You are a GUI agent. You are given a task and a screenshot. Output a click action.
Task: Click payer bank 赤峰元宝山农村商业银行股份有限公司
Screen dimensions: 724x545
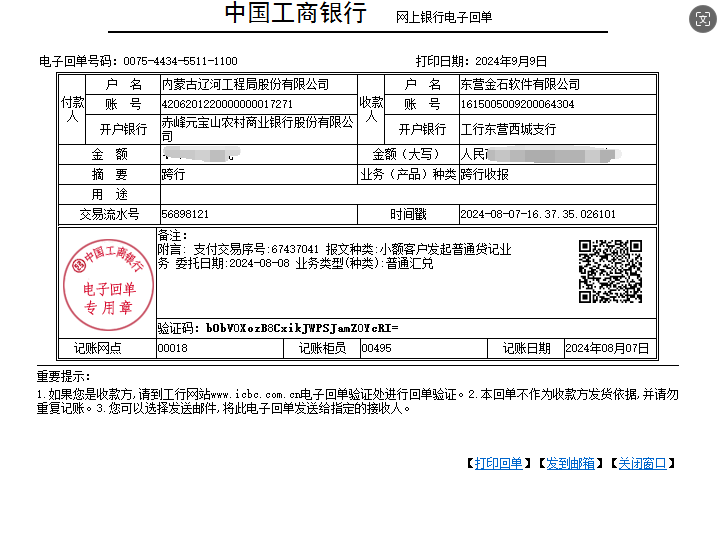(258, 129)
